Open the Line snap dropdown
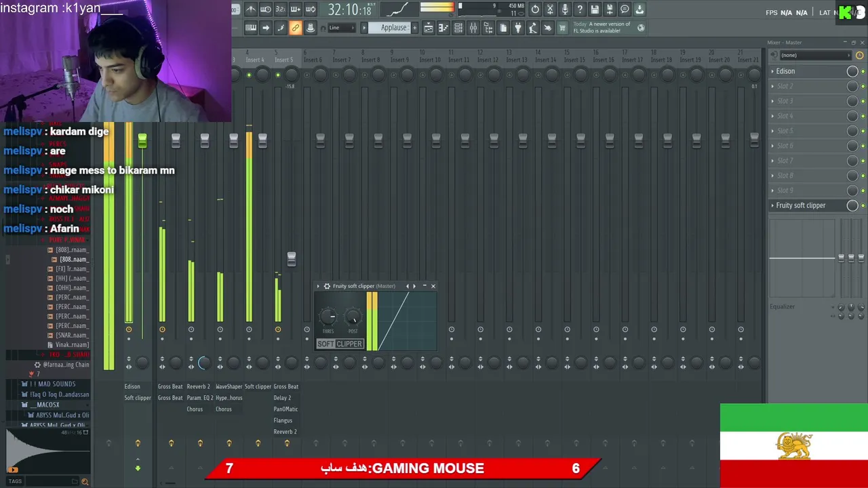 [x=342, y=28]
